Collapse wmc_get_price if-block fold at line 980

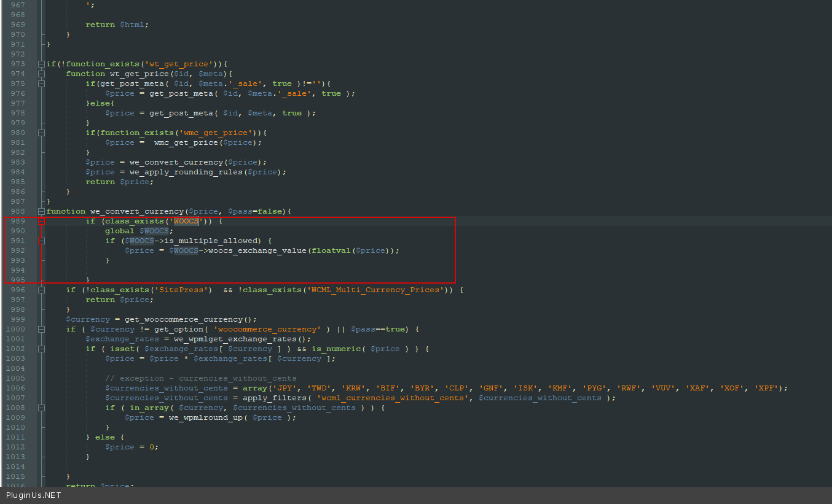click(x=41, y=133)
